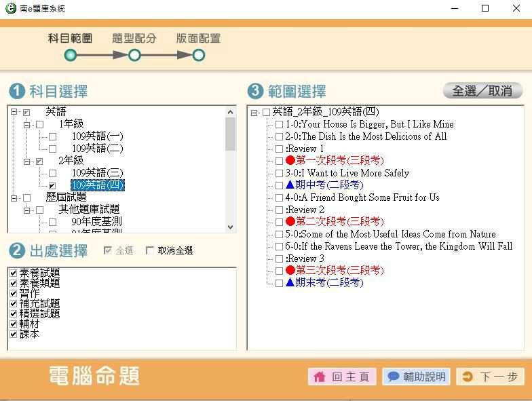Select 2-0:The Dish Is the Most Delicious row
The height and width of the screenshot is (401, 532).
pos(366,136)
